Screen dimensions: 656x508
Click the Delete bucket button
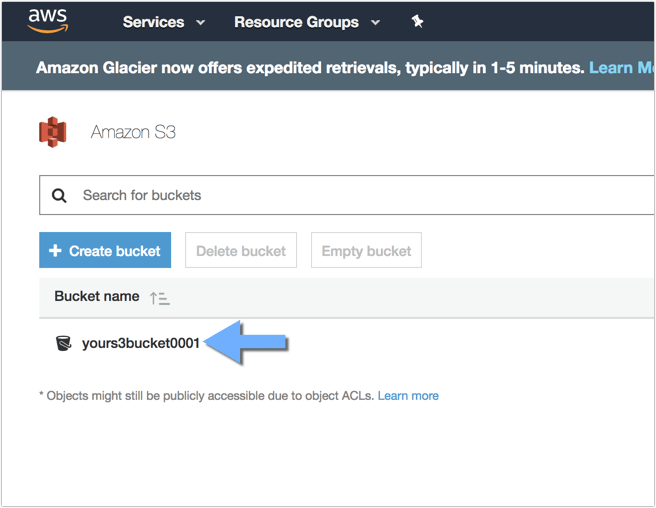tap(241, 250)
